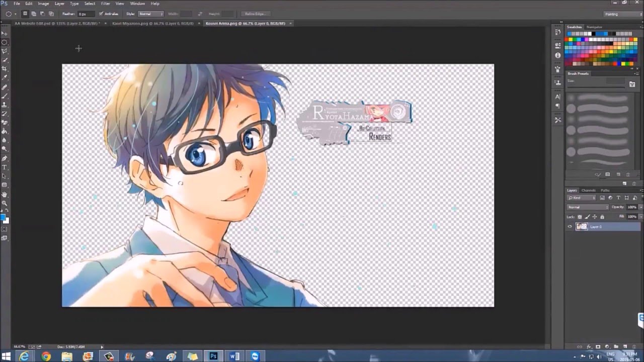Select the Type tool
644x362 pixels.
5,167
